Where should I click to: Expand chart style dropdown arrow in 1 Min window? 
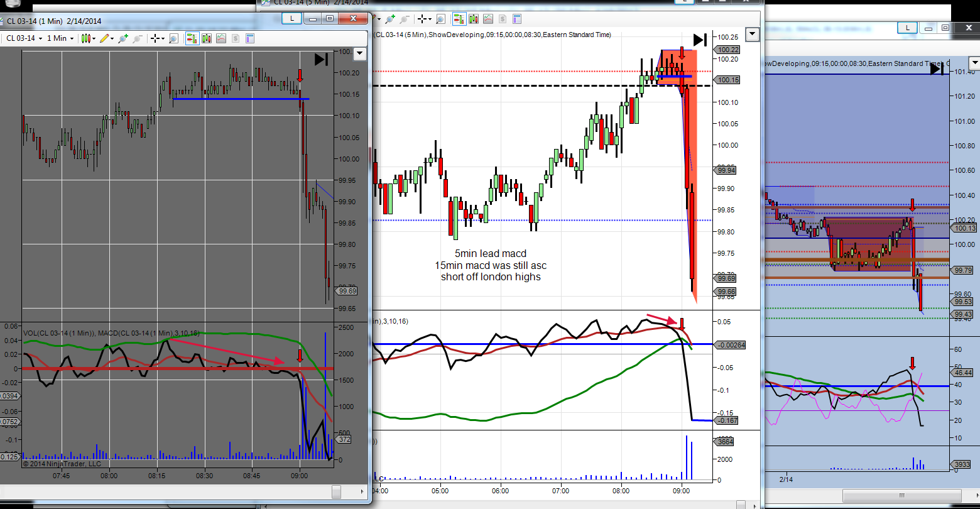point(94,39)
